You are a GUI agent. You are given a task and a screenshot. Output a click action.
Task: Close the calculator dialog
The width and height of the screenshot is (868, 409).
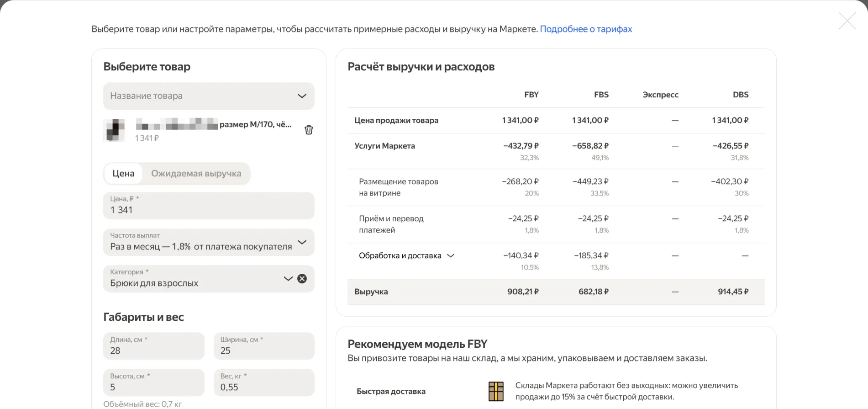click(x=847, y=21)
